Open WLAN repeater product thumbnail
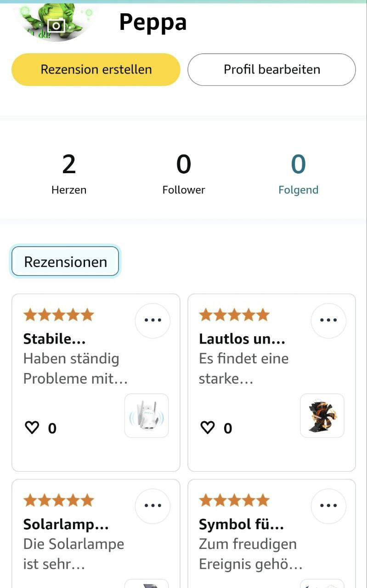The width and height of the screenshot is (367, 588). coord(147,415)
